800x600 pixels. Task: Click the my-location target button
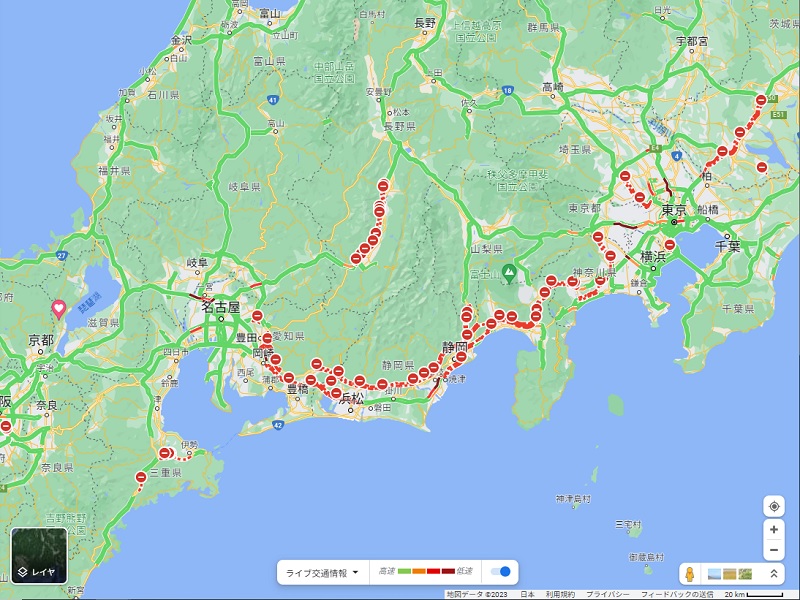(773, 506)
